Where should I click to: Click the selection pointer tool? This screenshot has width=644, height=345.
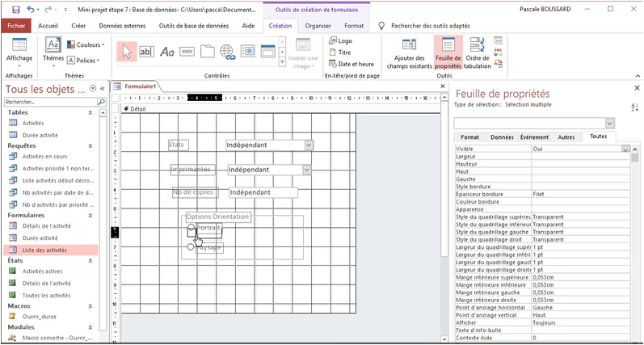128,51
